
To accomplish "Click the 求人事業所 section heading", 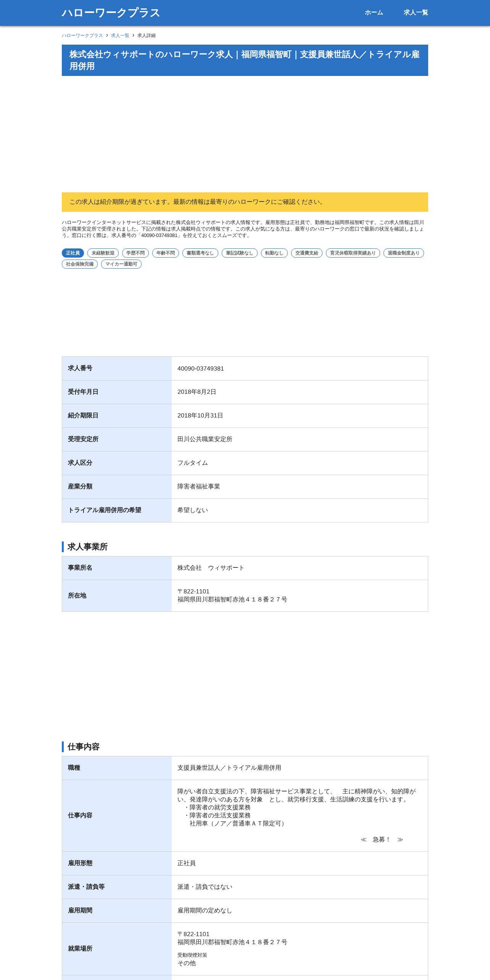I will coord(87,547).
